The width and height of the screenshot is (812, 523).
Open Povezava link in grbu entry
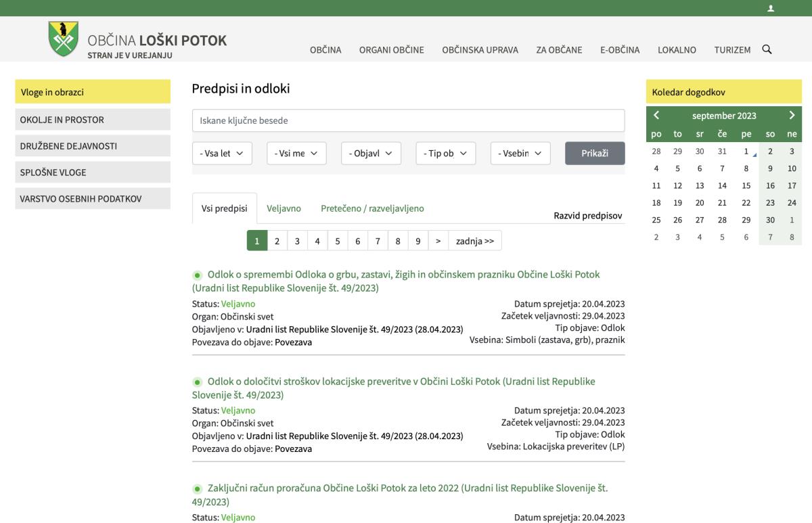(293, 342)
